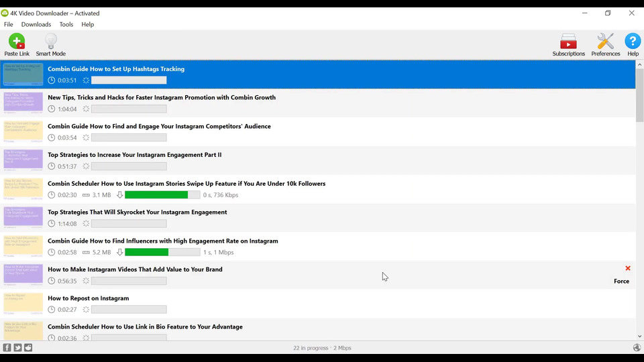Screen dimensions: 644x362
Task: Click download arrow icon on Stories Swipe Up row
Action: 119,195
